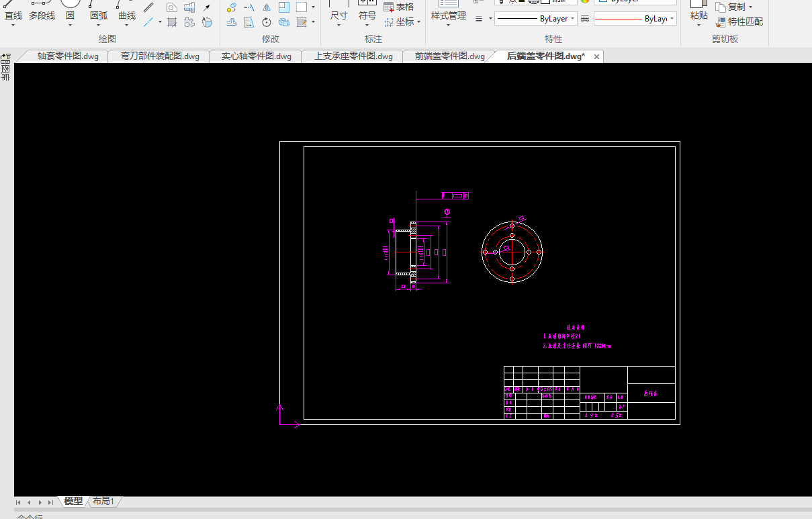This screenshot has width=812, height=519.
Task: Select the 多段线 polyline tool
Action: (42, 15)
